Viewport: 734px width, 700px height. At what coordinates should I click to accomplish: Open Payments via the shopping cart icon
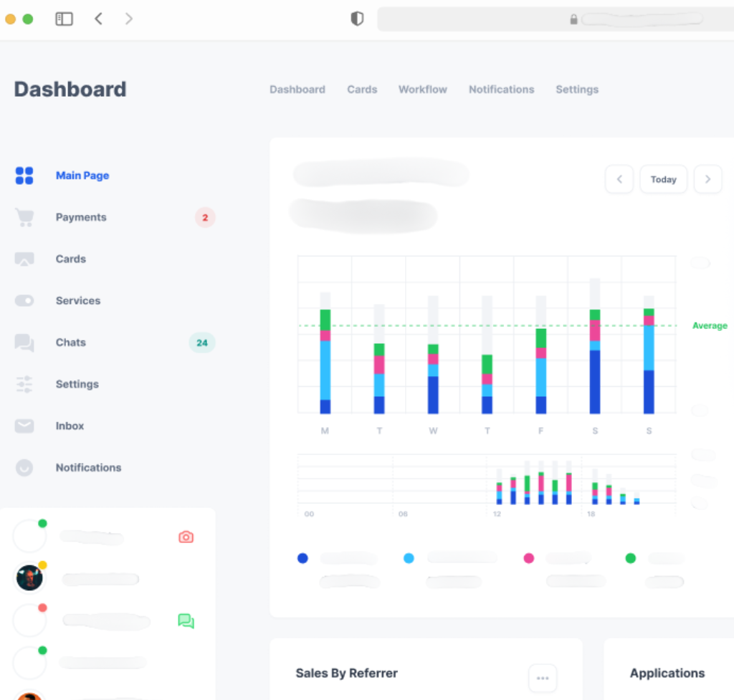pyautogui.click(x=24, y=217)
